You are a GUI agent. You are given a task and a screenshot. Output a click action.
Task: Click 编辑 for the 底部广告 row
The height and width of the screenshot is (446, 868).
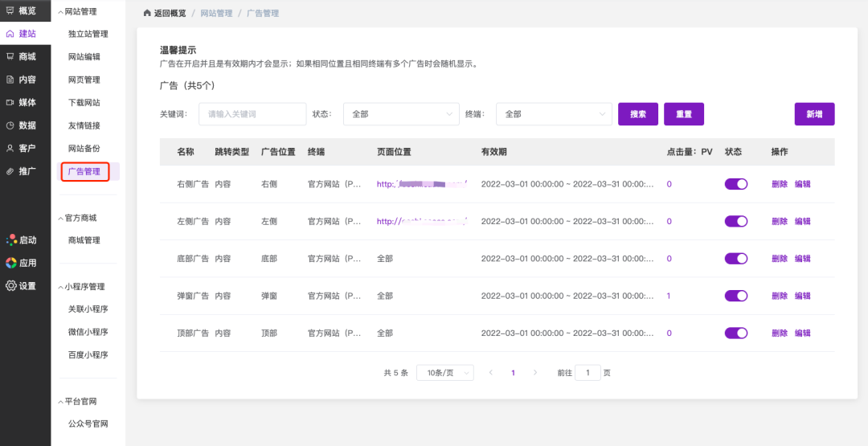tap(802, 259)
